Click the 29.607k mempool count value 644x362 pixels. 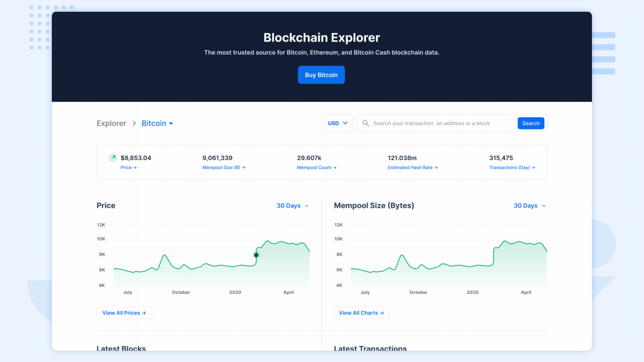pos(309,158)
